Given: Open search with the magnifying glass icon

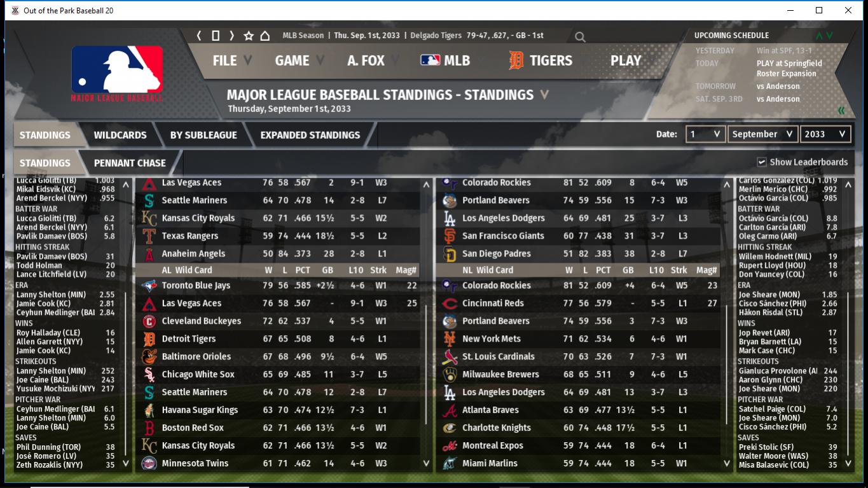Looking at the screenshot, I should [x=580, y=37].
